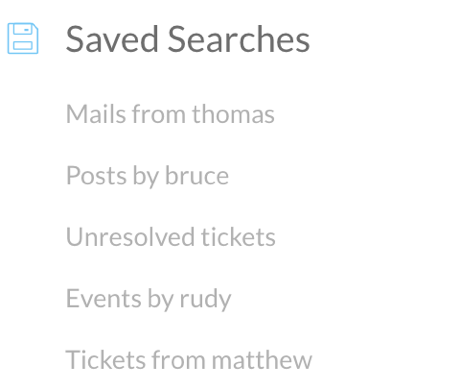Viewport: 460px width, 390px height.
Task: Click the blue icon beside Saved Searches
Action: tap(23, 38)
